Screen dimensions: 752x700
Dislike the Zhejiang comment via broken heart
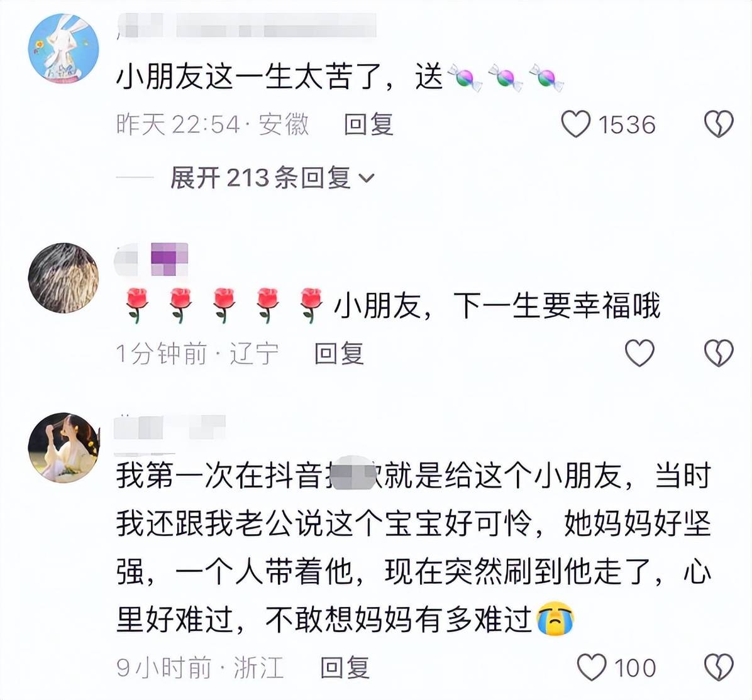pyautogui.click(x=719, y=667)
